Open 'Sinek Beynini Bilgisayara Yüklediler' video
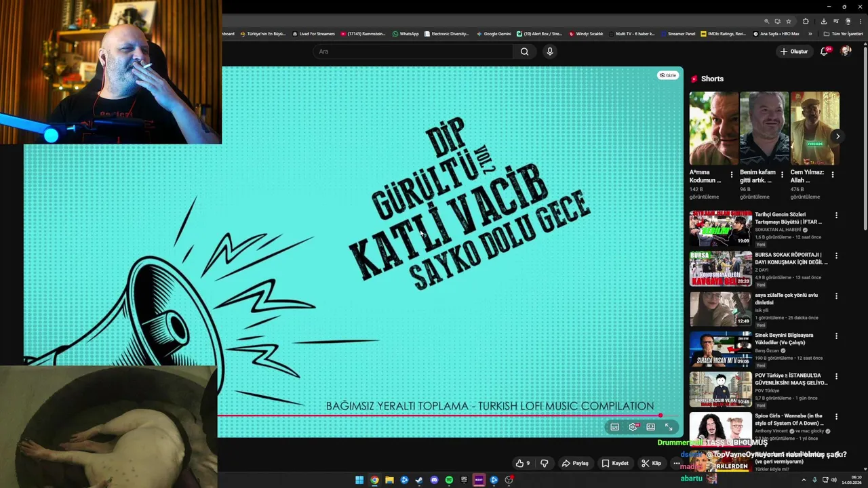The width and height of the screenshot is (868, 488). point(784,339)
